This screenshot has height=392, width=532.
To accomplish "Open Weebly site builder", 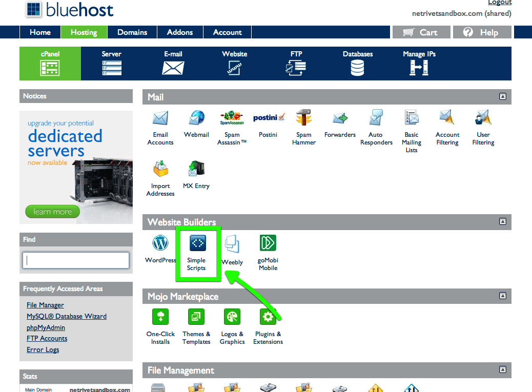I will coord(232,250).
